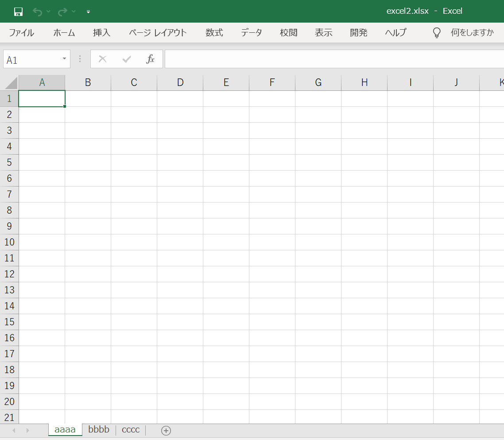This screenshot has height=440, width=504.
Task: Switch to the 数式 ribbon tab
Action: pyautogui.click(x=214, y=32)
